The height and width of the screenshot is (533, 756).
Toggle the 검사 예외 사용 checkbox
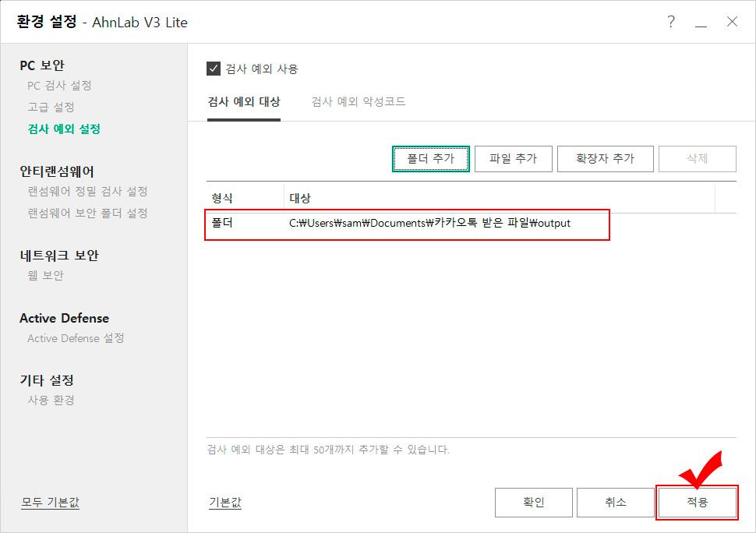point(214,69)
